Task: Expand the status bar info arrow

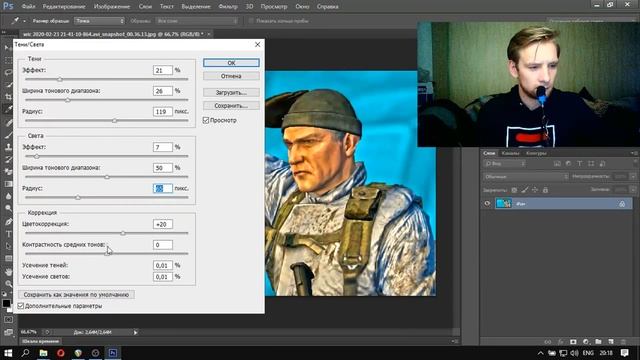Action: pyautogui.click(x=136, y=332)
